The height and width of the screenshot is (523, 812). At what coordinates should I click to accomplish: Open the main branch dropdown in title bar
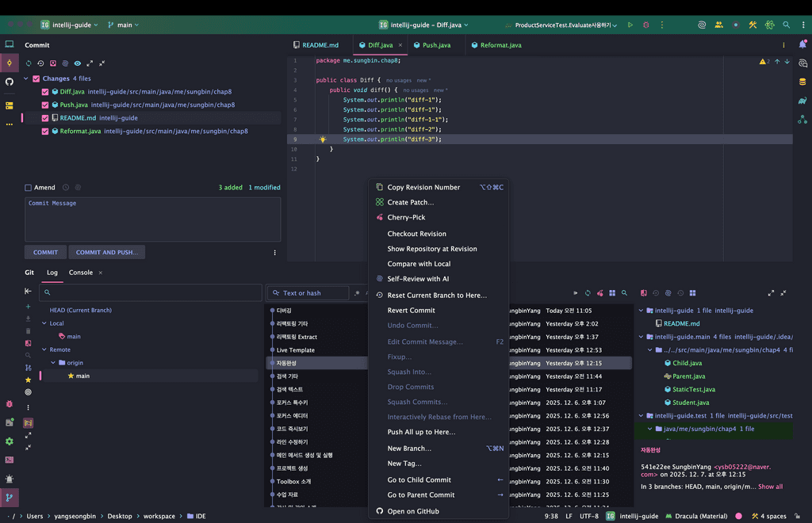click(x=123, y=25)
